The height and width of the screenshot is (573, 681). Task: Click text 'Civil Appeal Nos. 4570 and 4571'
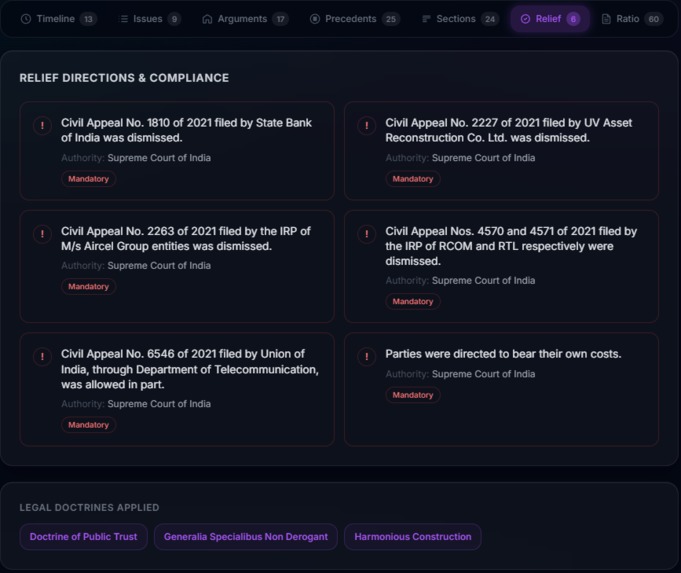click(x=470, y=231)
